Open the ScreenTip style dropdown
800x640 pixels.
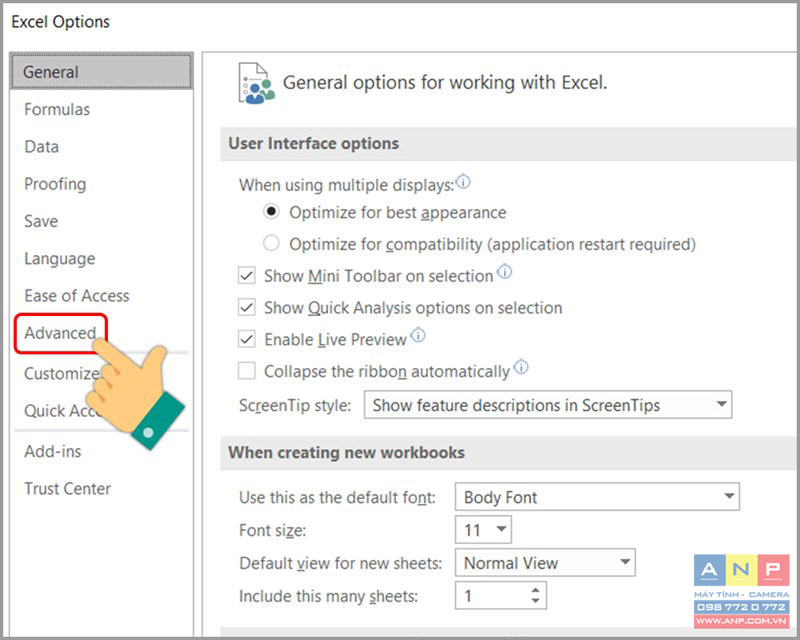tap(548, 405)
